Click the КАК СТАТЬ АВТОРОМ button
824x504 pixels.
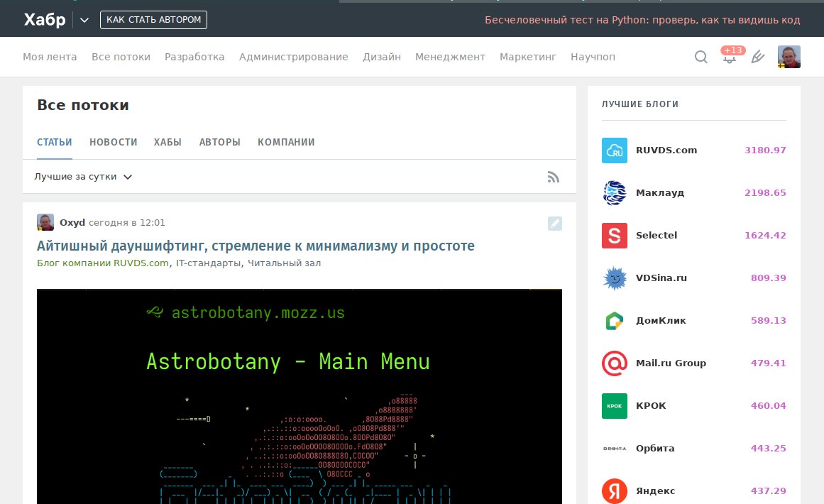(153, 20)
